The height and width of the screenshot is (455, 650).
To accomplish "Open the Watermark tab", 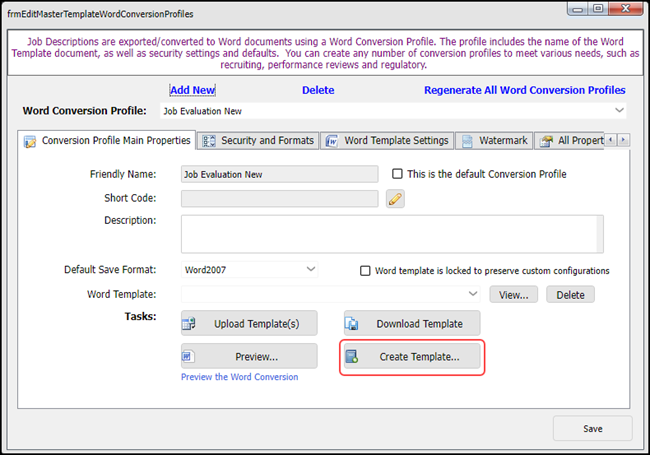I will click(494, 141).
